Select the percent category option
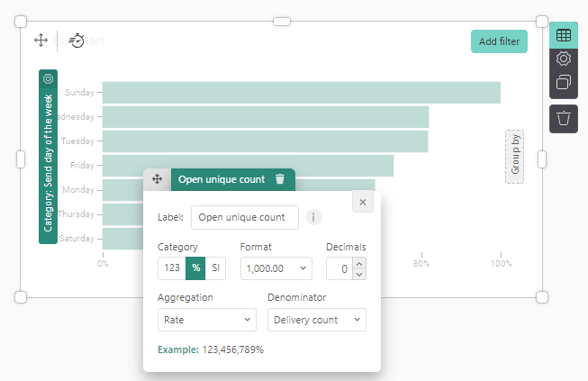The image size is (588, 381). pos(195,268)
